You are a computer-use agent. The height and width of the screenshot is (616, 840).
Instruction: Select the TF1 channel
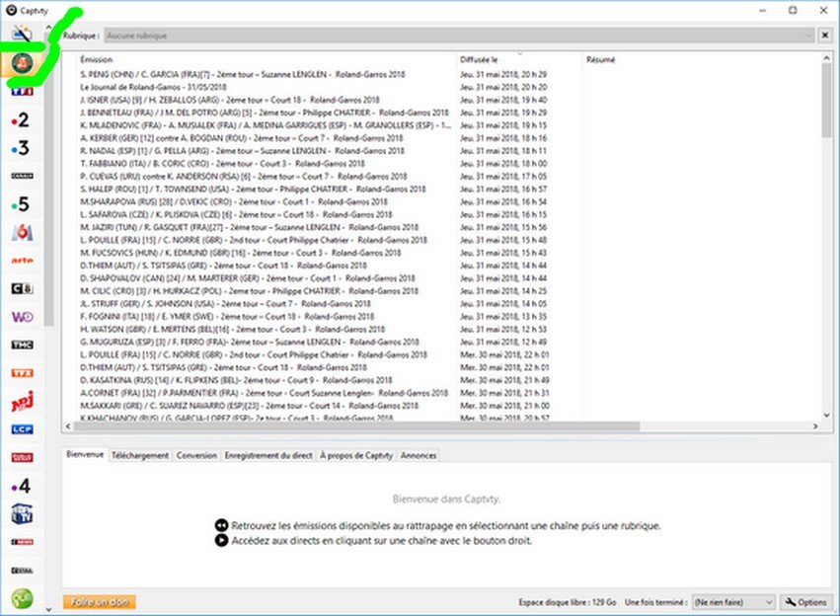coord(22,91)
